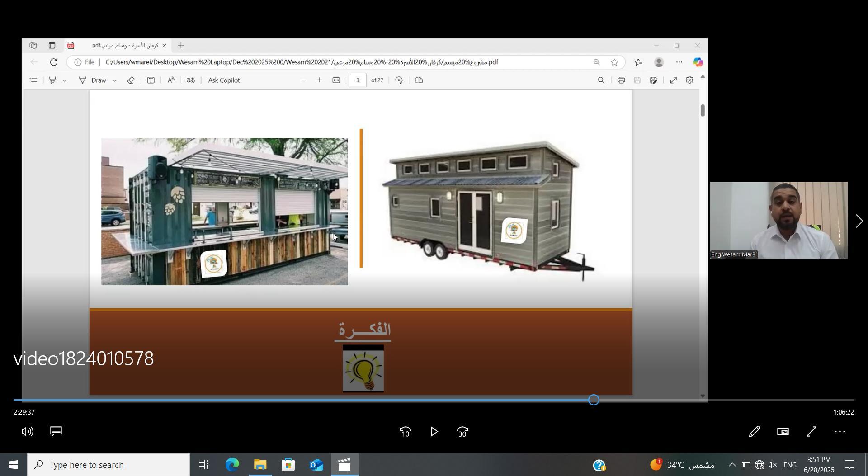Click the player volume speaker icon

click(28, 432)
